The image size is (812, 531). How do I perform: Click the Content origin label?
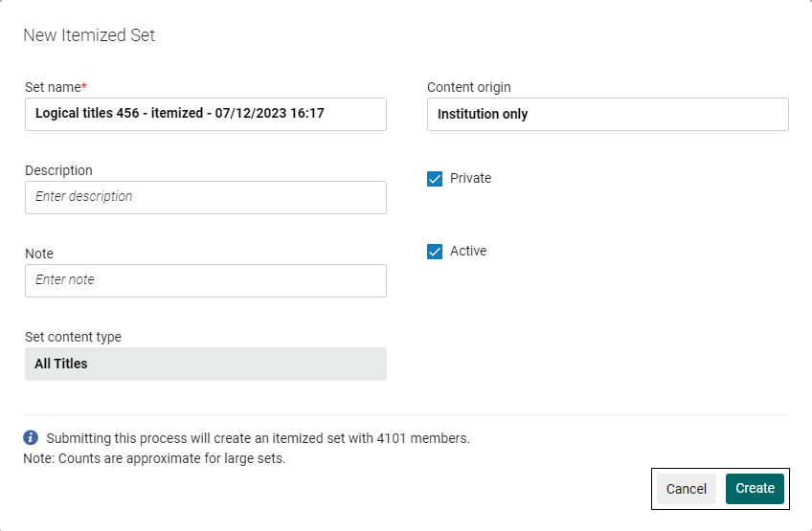coord(469,87)
